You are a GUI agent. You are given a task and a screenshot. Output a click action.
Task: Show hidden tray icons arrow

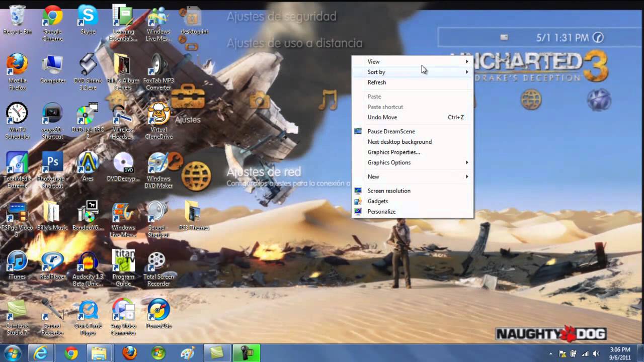point(551,353)
